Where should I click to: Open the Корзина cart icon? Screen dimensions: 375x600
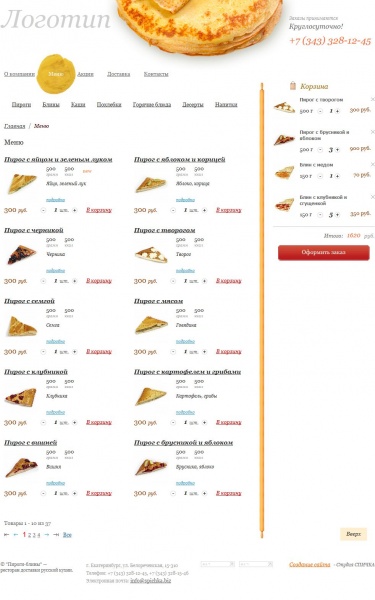(293, 85)
